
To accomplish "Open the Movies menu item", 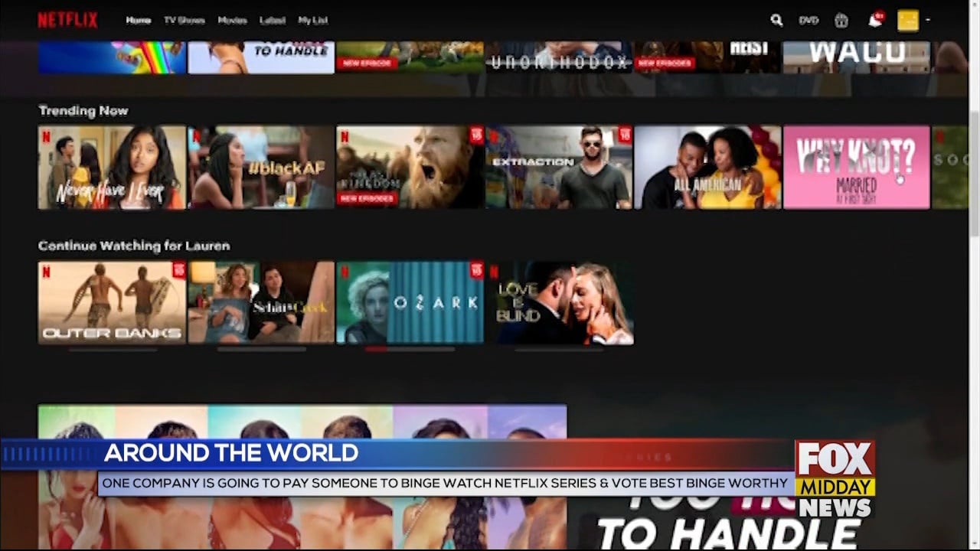I will 232,21.
